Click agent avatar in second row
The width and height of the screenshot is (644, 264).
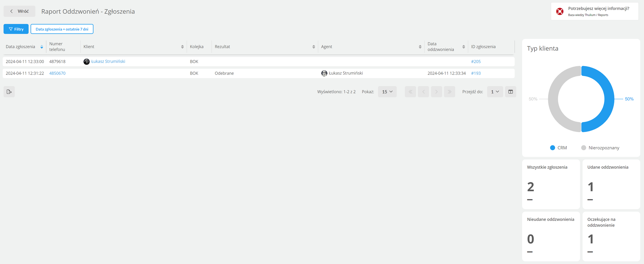coord(324,73)
